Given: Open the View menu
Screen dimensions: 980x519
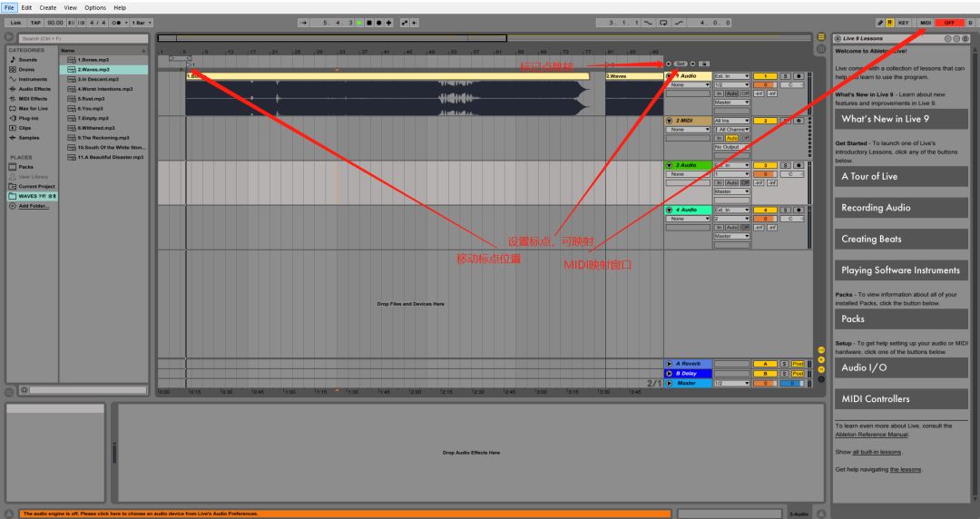Looking at the screenshot, I should point(71,7).
